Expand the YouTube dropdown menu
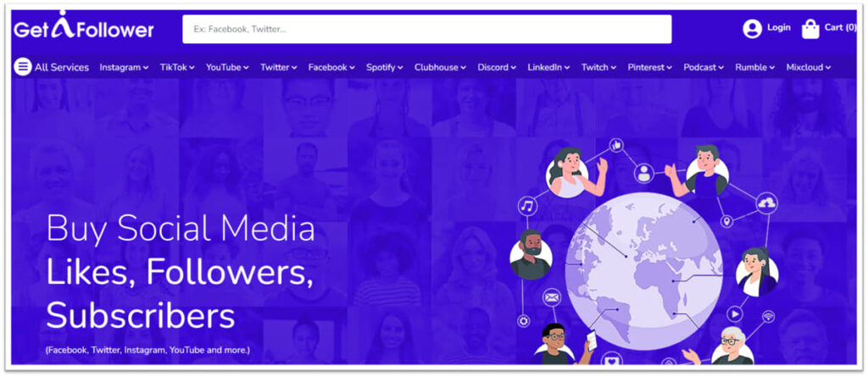The image size is (868, 377). 227,68
